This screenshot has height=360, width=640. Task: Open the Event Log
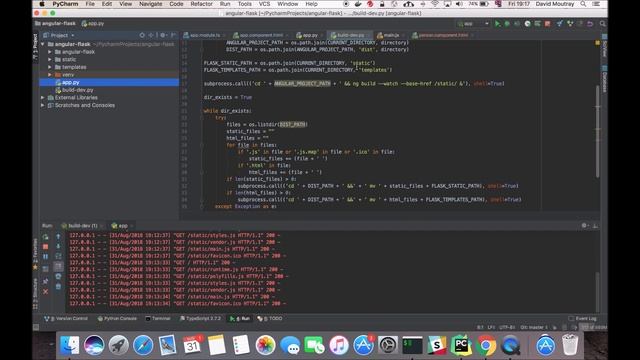click(x=583, y=318)
